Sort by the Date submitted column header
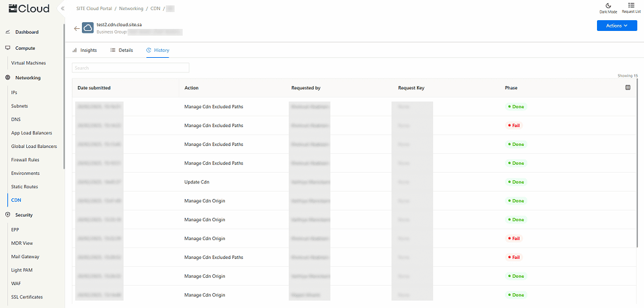This screenshot has width=644, height=308. [94, 87]
